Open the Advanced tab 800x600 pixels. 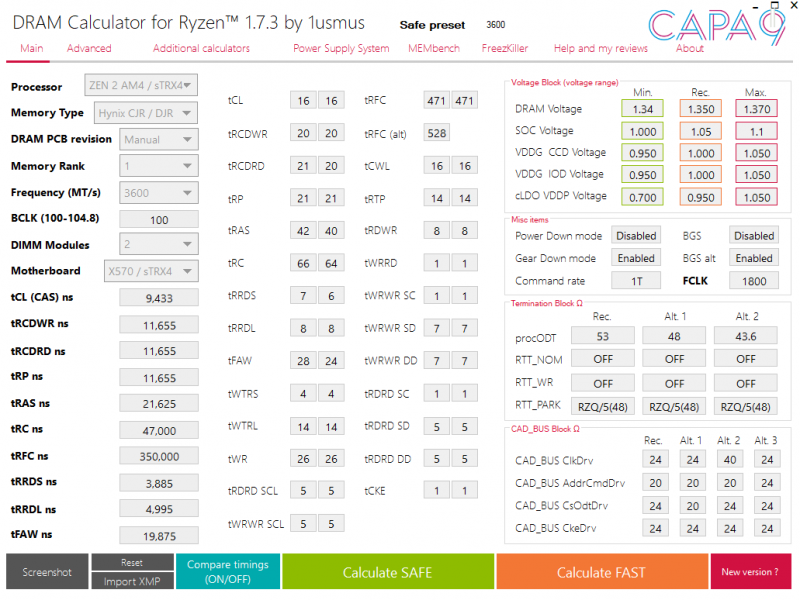[89, 48]
